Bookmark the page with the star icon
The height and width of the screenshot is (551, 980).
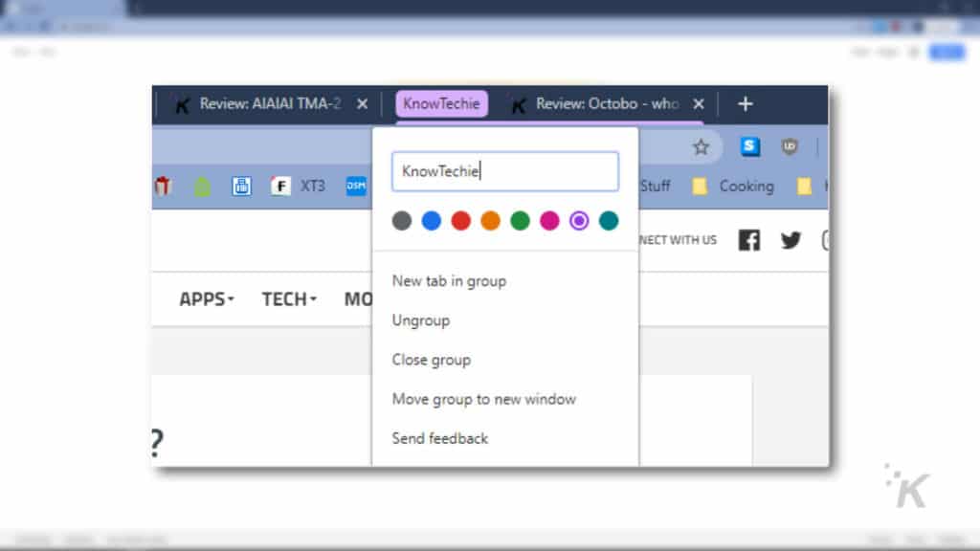tap(701, 146)
